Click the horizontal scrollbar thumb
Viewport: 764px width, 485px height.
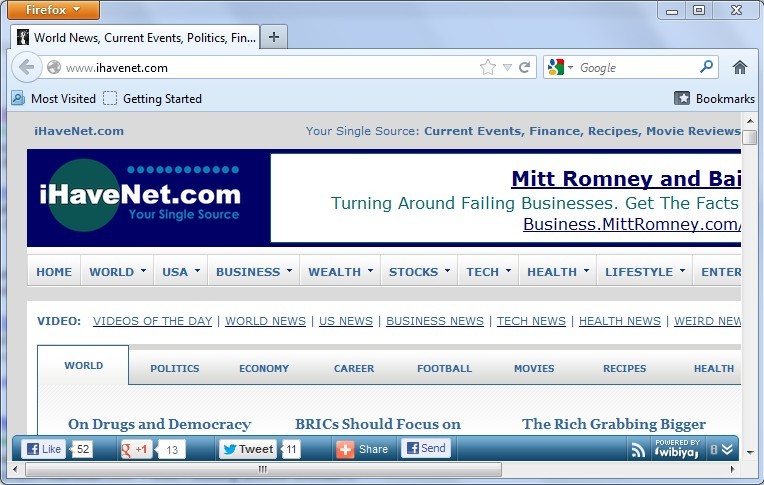[263, 469]
